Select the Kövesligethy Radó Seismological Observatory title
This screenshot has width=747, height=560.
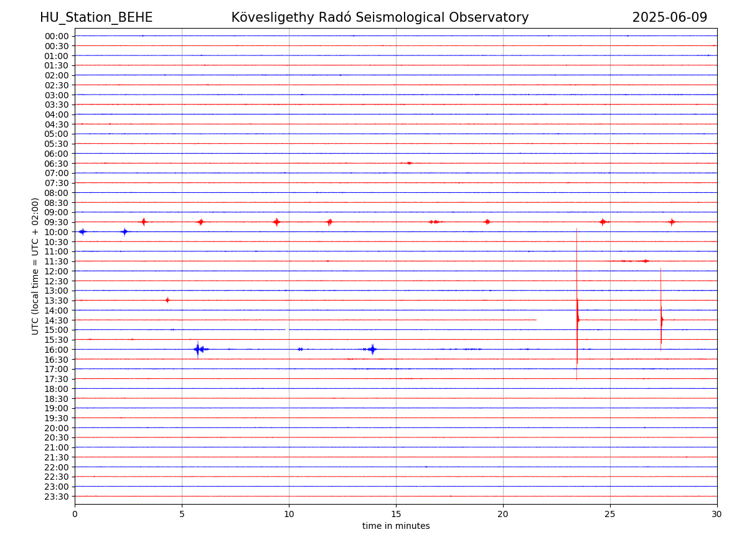tap(380, 17)
